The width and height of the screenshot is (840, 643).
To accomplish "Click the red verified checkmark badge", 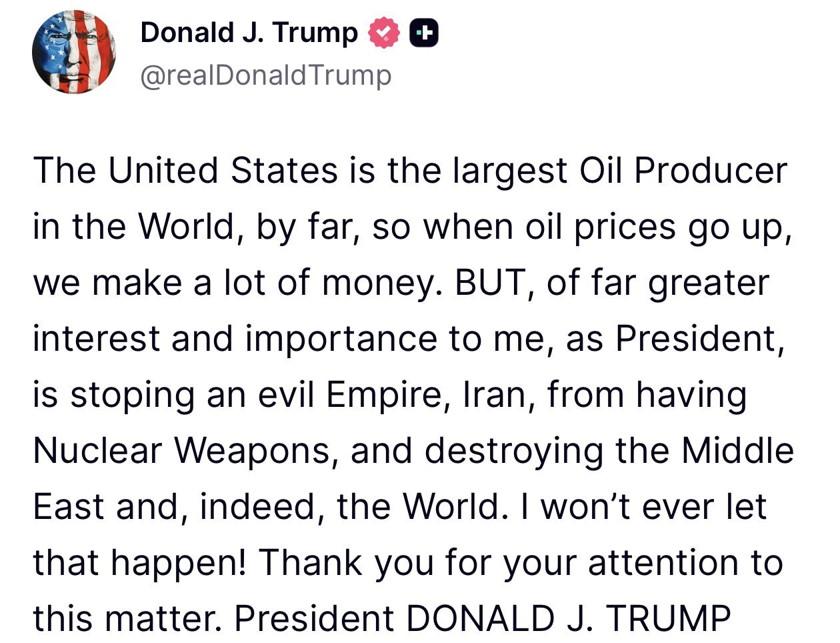I will (x=384, y=33).
